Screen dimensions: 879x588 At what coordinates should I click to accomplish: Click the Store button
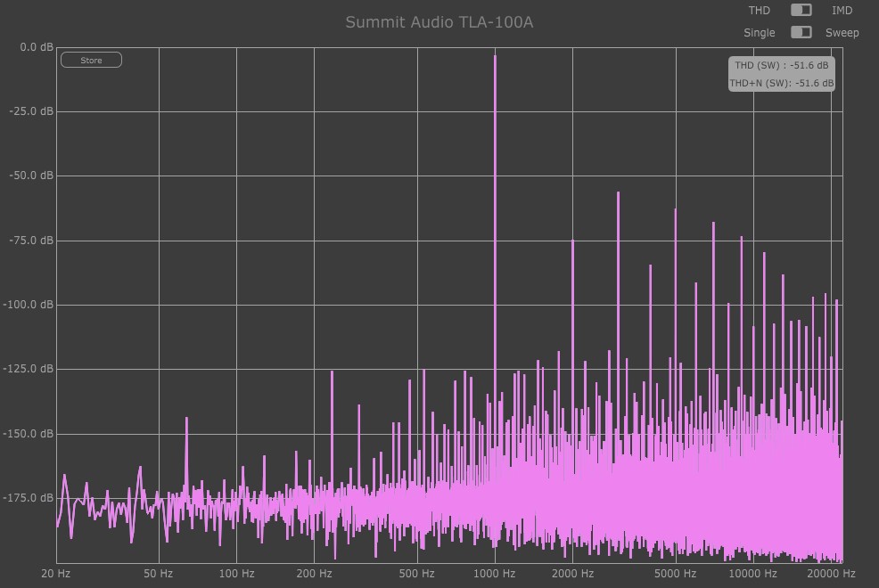click(91, 60)
